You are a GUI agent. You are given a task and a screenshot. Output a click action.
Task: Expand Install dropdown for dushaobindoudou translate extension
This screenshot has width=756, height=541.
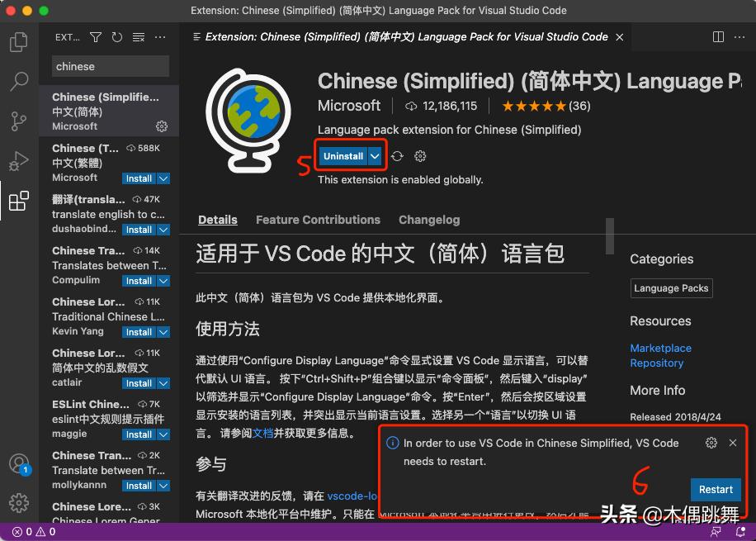(164, 230)
